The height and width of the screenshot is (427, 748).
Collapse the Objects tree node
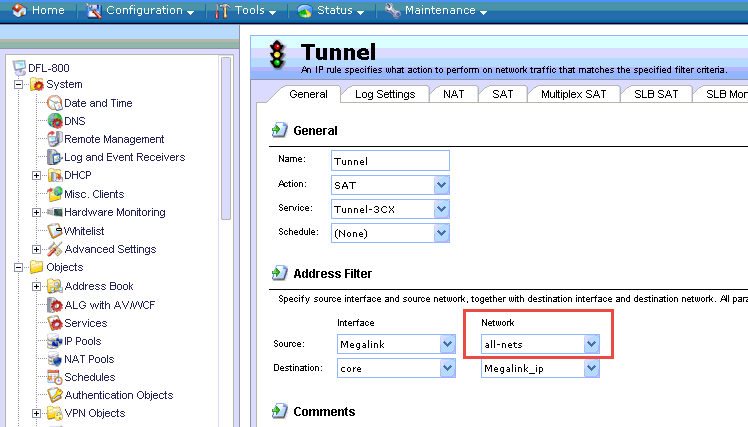[18, 267]
